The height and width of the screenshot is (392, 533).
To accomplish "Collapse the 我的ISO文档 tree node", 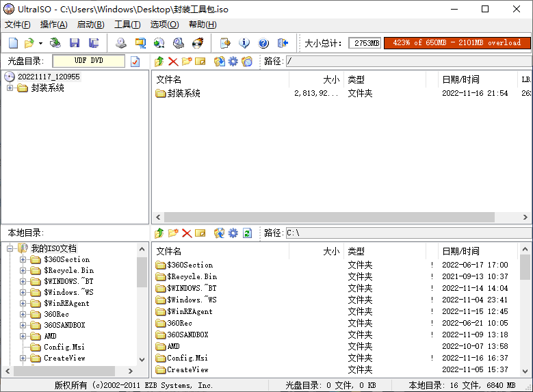I will tap(10, 248).
